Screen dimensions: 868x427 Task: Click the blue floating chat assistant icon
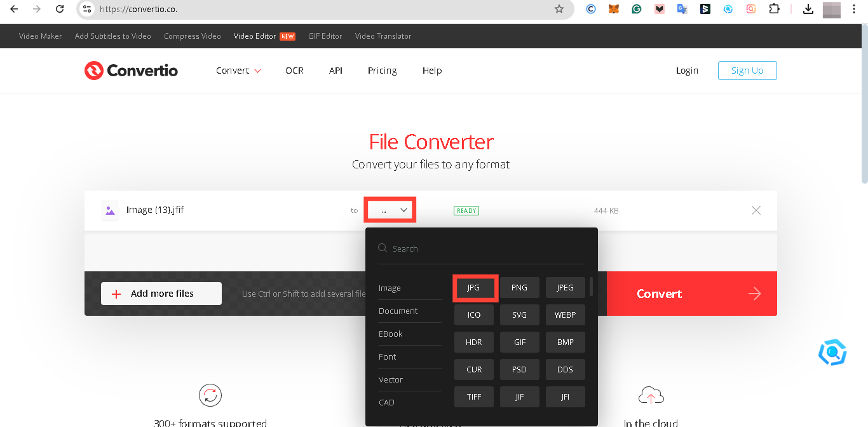click(832, 352)
